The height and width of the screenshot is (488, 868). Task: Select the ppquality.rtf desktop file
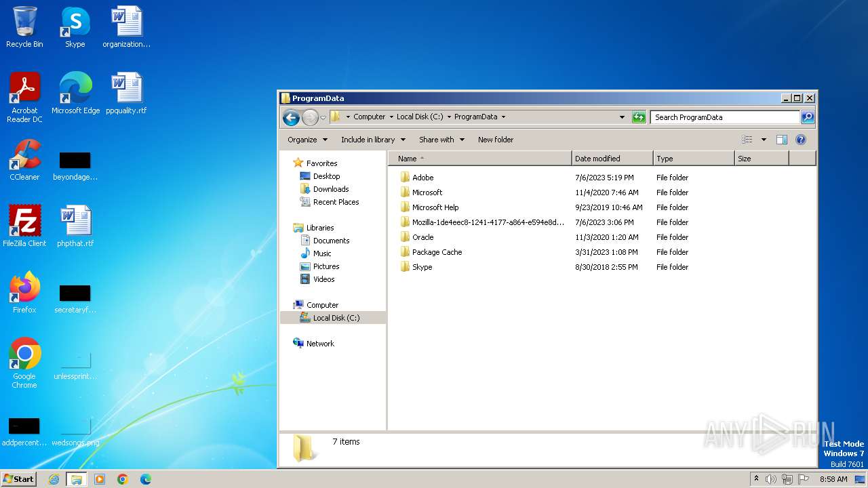pyautogui.click(x=127, y=94)
